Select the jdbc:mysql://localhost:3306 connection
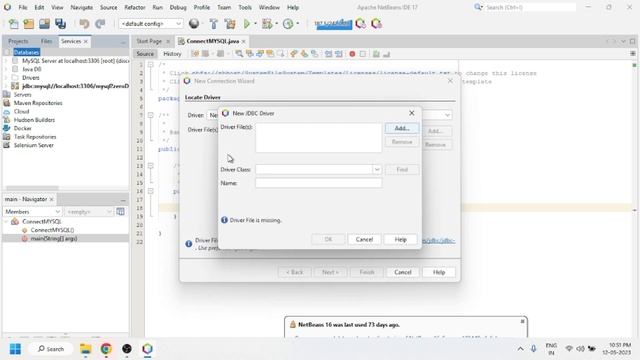Image resolution: width=640 pixels, height=360 pixels. (76, 86)
